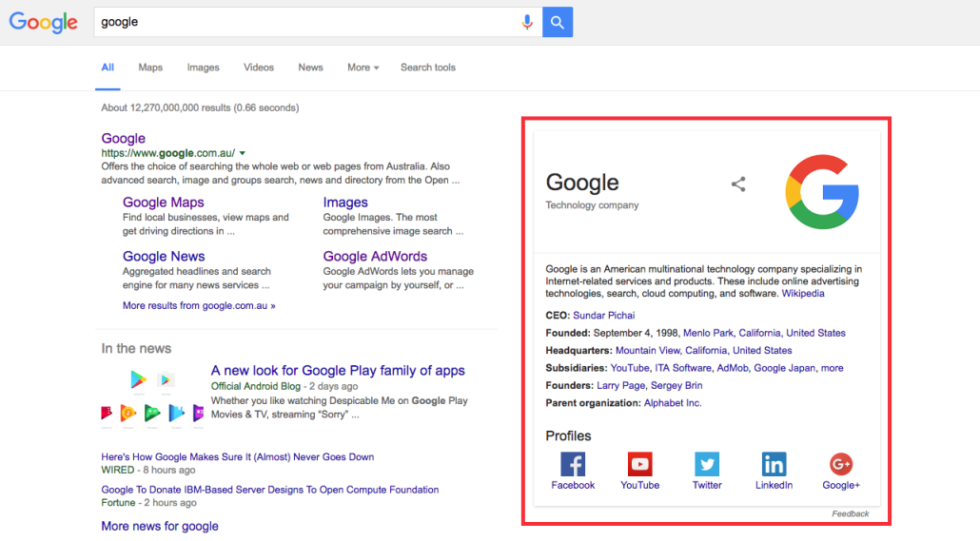The height and width of the screenshot is (541, 980).
Task: Click into the search input field
Action: pos(304,22)
